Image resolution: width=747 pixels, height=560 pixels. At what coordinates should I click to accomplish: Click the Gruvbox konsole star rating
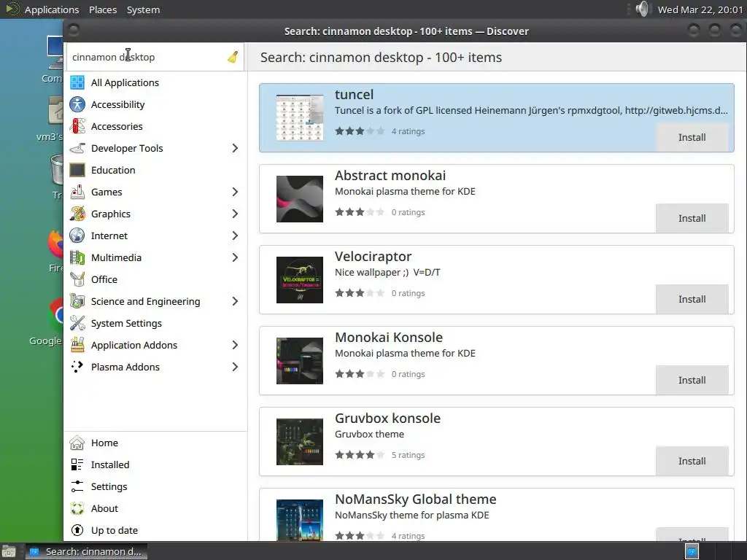tap(360, 455)
